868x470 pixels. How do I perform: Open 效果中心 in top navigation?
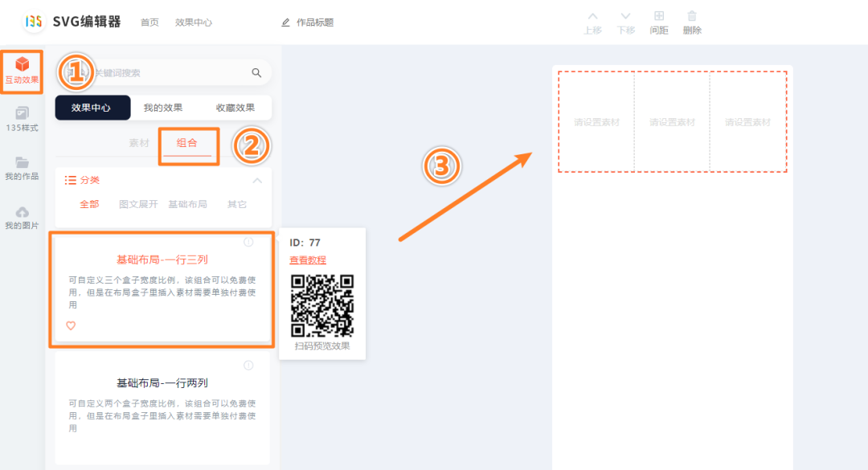(x=193, y=22)
